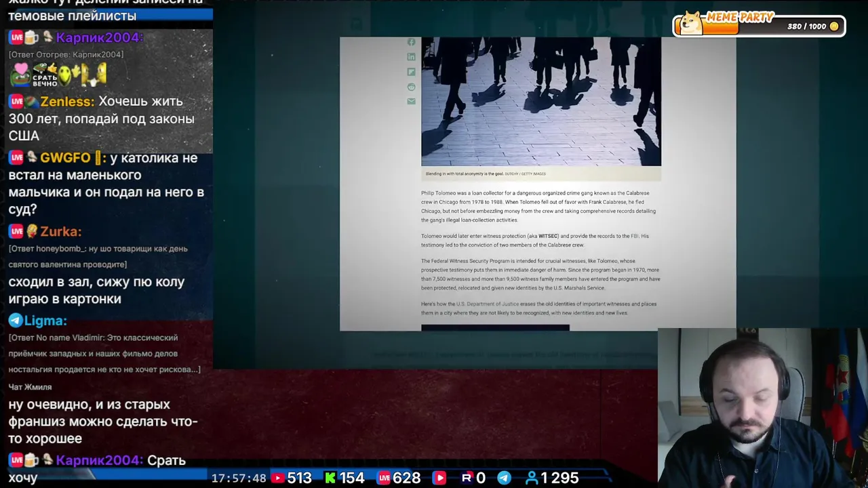Viewport: 868px width, 488px height.
Task: Click the LIVE icon beside 628
Action: pos(384,479)
